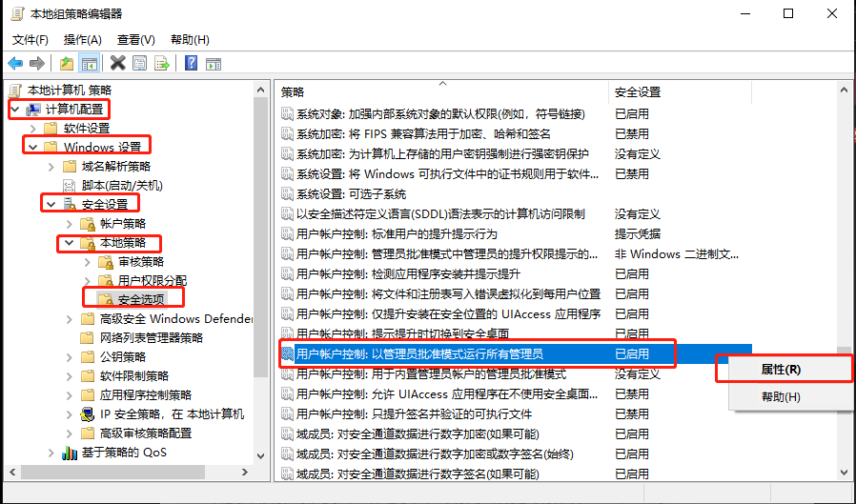Select policy 用于内置管理员帐户的管理员批准模式
The height and width of the screenshot is (504, 856).
click(x=431, y=373)
